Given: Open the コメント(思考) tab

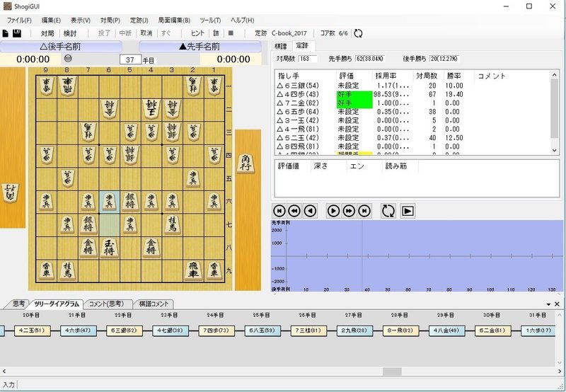Looking at the screenshot, I should pos(106,304).
